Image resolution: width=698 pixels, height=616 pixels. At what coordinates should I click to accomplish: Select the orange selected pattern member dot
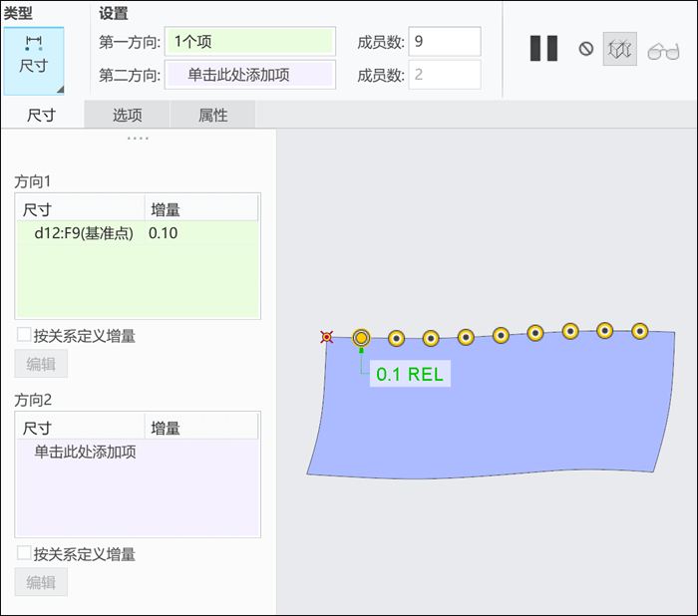point(361,338)
